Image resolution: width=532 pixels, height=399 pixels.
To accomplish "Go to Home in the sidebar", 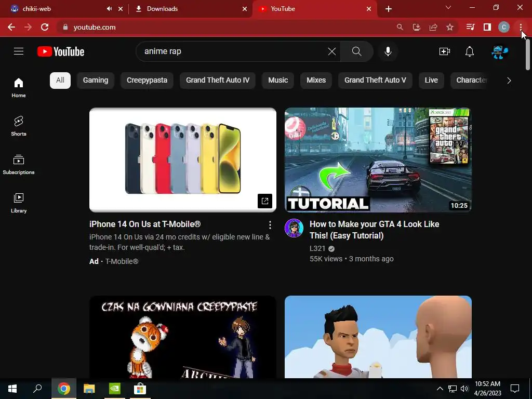I will [x=19, y=87].
